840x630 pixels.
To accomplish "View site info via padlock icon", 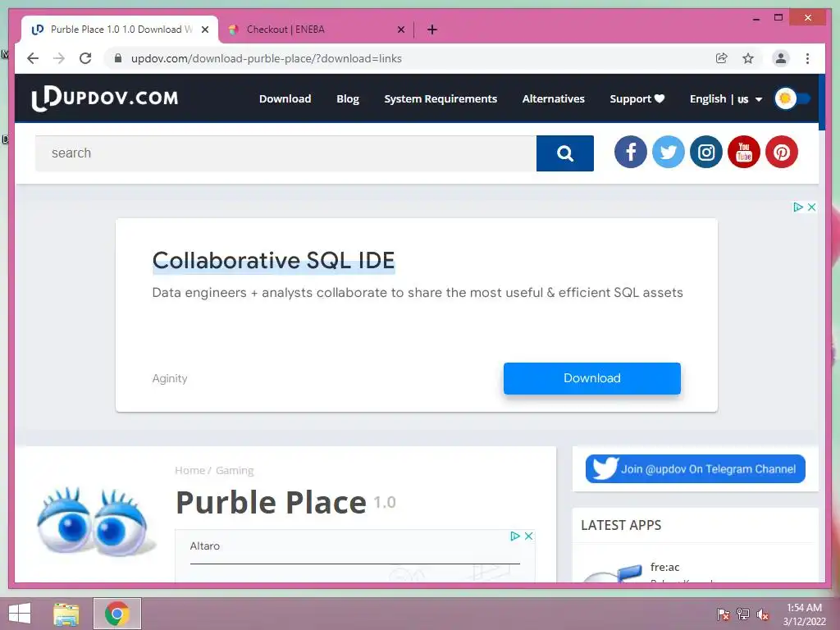I will pos(118,58).
